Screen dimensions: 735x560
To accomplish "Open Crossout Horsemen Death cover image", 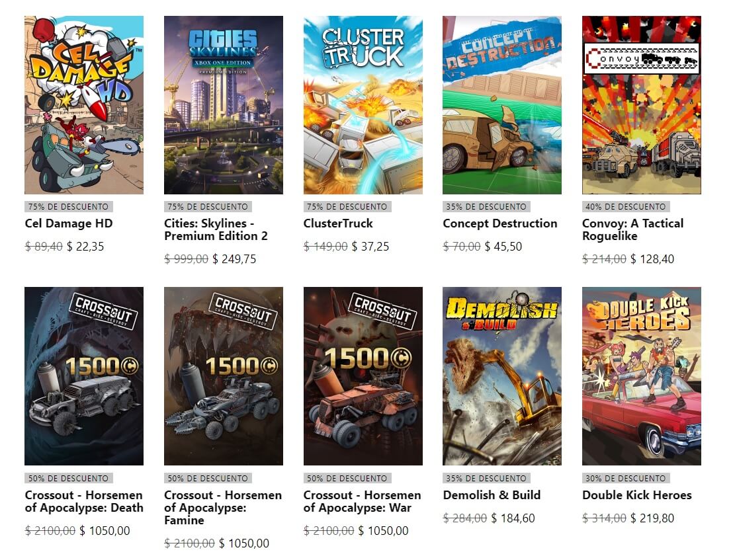I will pos(84,376).
